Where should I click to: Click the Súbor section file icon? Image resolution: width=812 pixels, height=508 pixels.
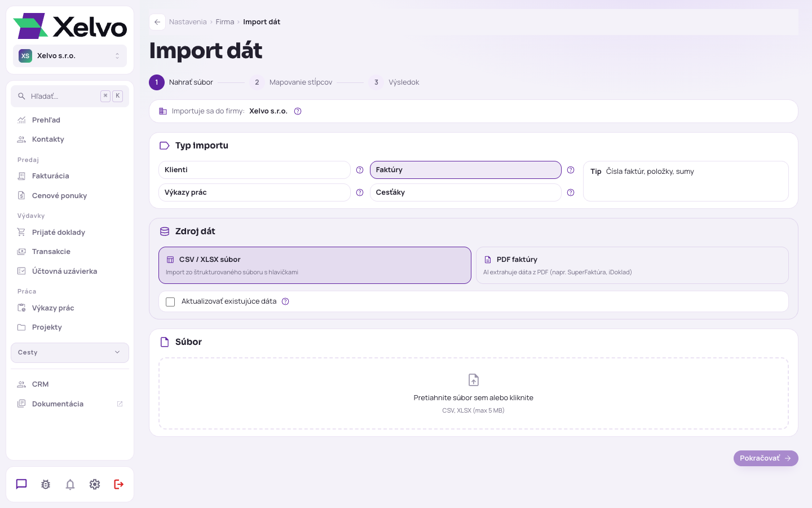165,342
